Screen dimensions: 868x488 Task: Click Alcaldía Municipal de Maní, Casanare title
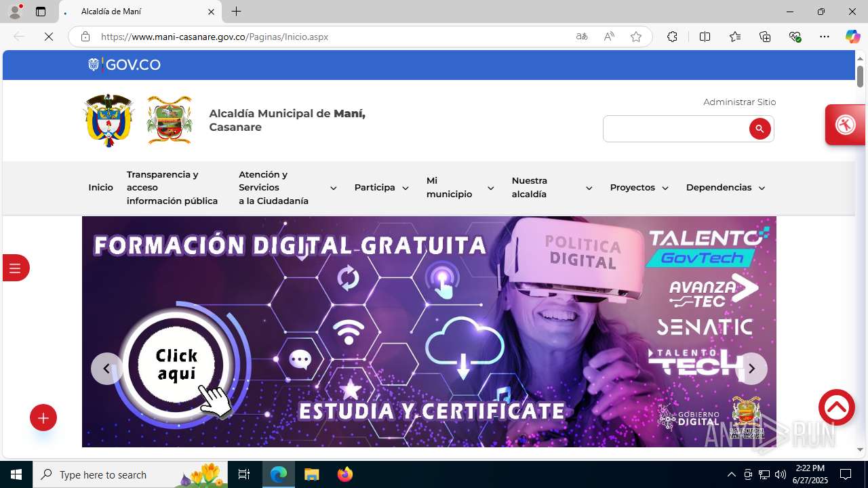[287, 121]
